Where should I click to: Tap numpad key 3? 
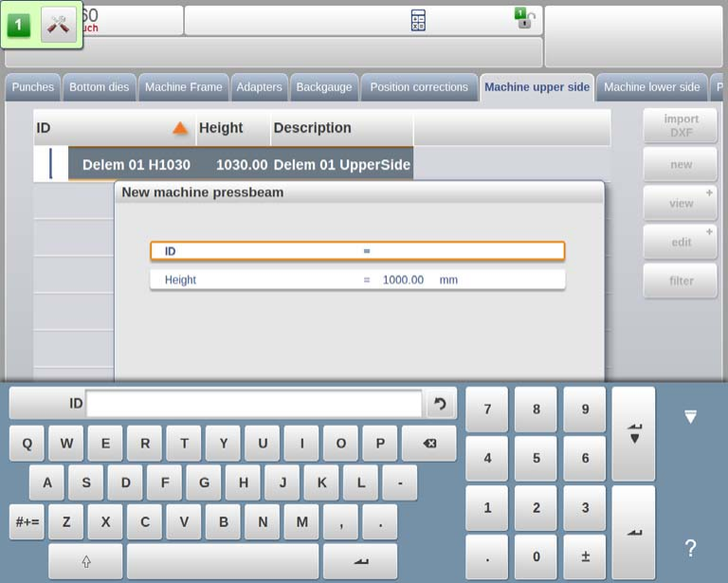585,508
